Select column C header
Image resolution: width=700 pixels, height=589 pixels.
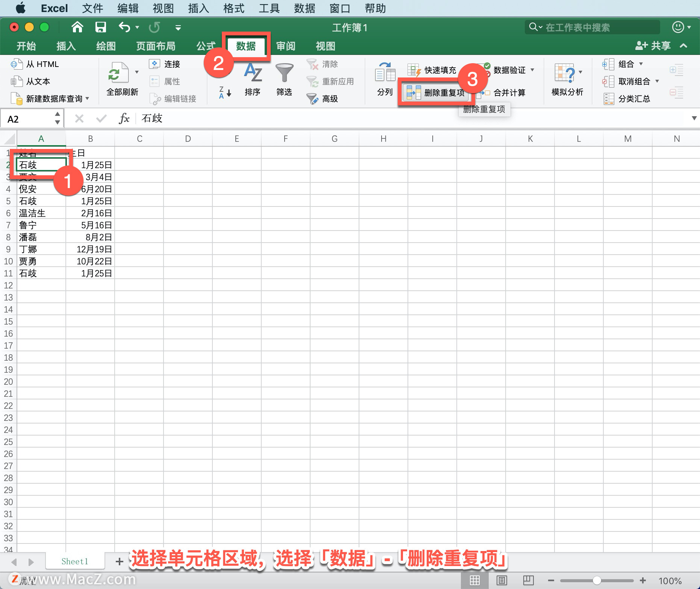coord(139,139)
